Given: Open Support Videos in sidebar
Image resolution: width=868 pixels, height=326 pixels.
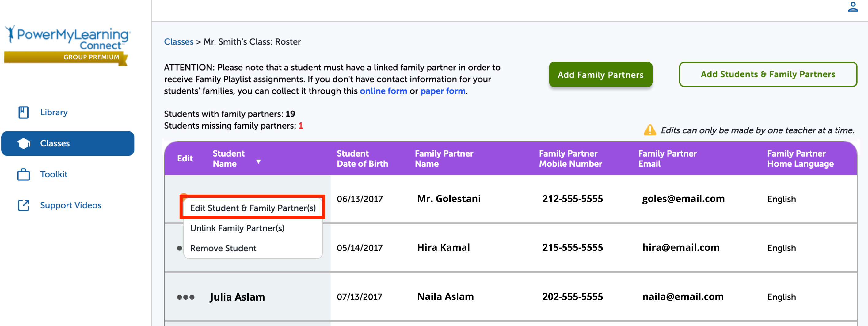Looking at the screenshot, I should (x=70, y=205).
